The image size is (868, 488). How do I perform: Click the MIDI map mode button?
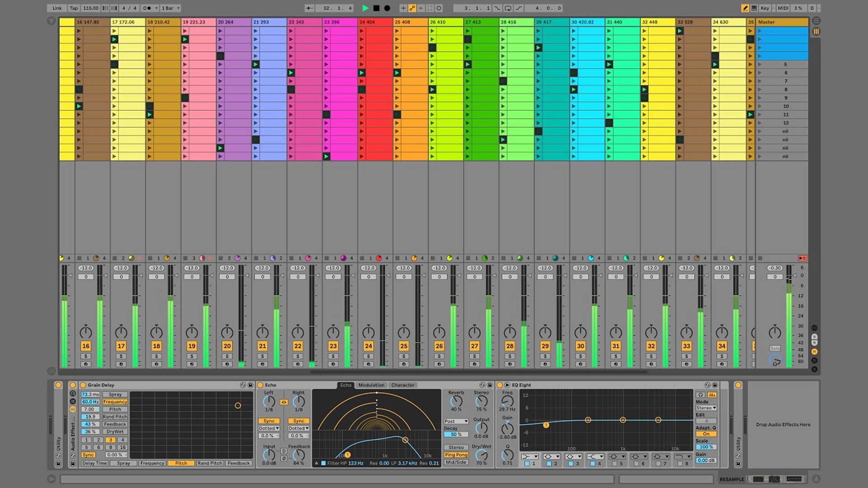pyautogui.click(x=783, y=8)
